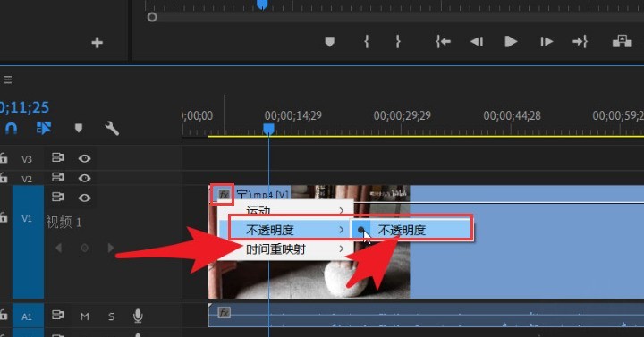This screenshot has width=644, height=337.
Task: Toggle sync lock on track V2
Action: pyautogui.click(x=58, y=177)
